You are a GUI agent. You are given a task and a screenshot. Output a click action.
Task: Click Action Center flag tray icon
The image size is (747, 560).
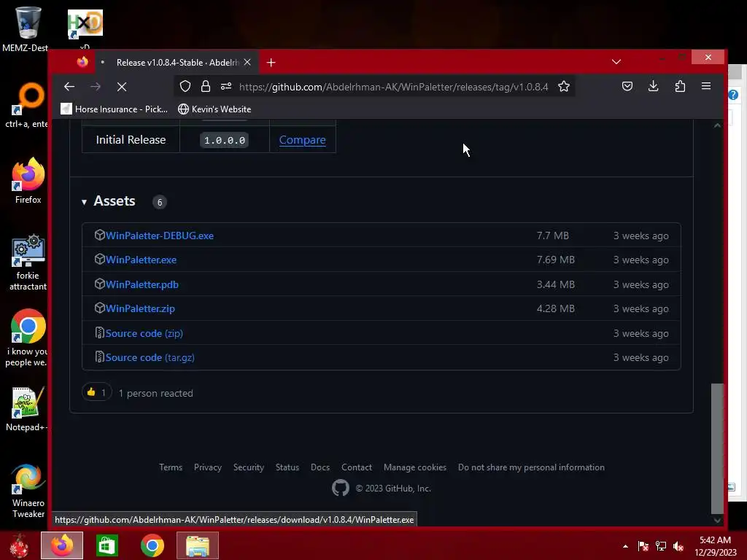(643, 546)
